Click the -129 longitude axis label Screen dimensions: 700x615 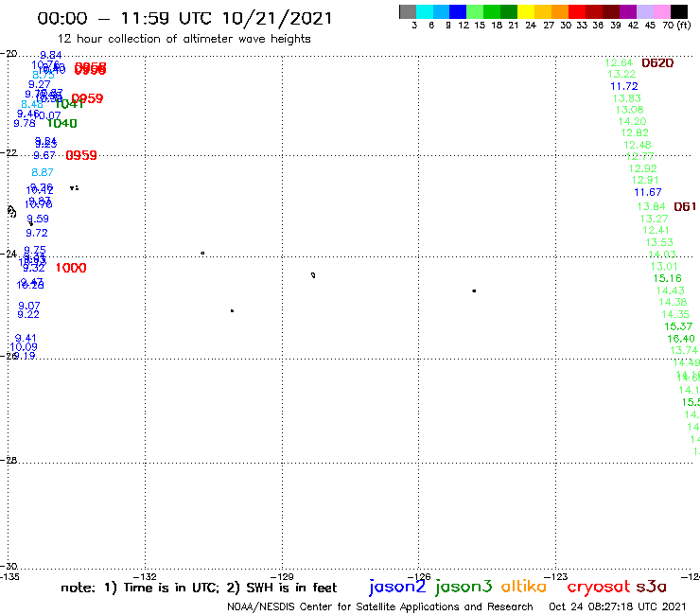click(x=282, y=576)
